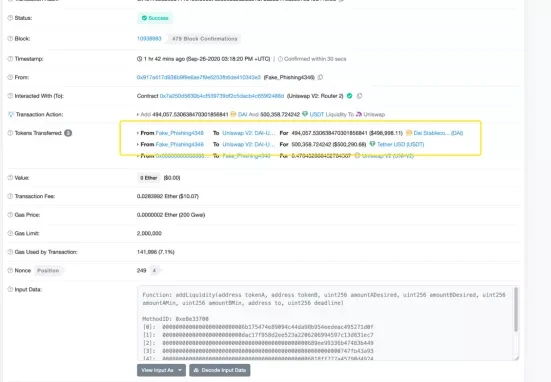
Task: Expand the first token transfer row arrow
Action: (x=138, y=133)
